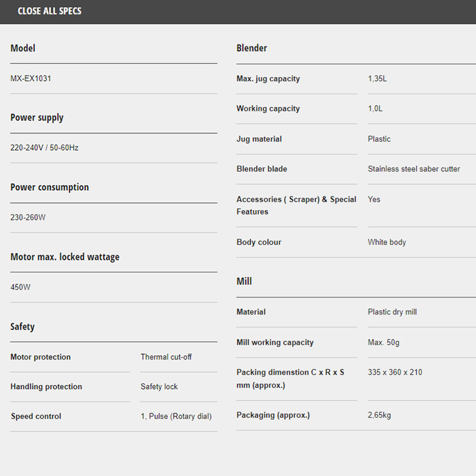
Task: Click the Motor protection label
Action: [41, 357]
